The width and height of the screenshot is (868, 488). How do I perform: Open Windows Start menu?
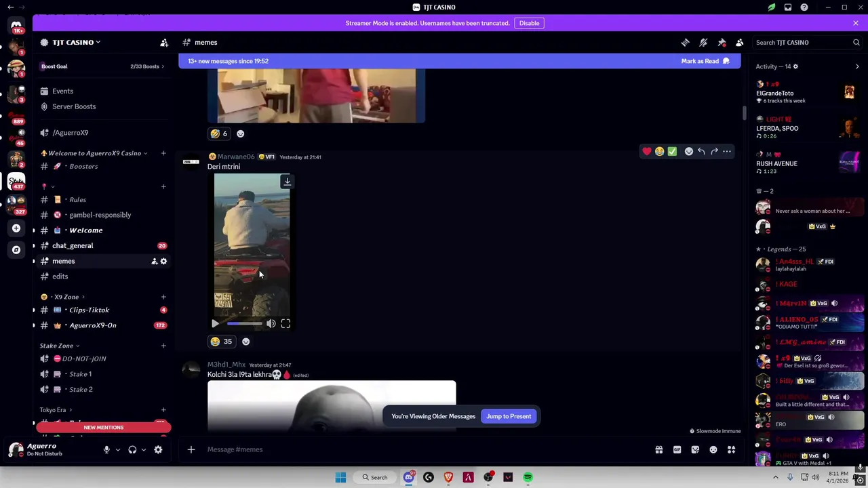(x=340, y=477)
